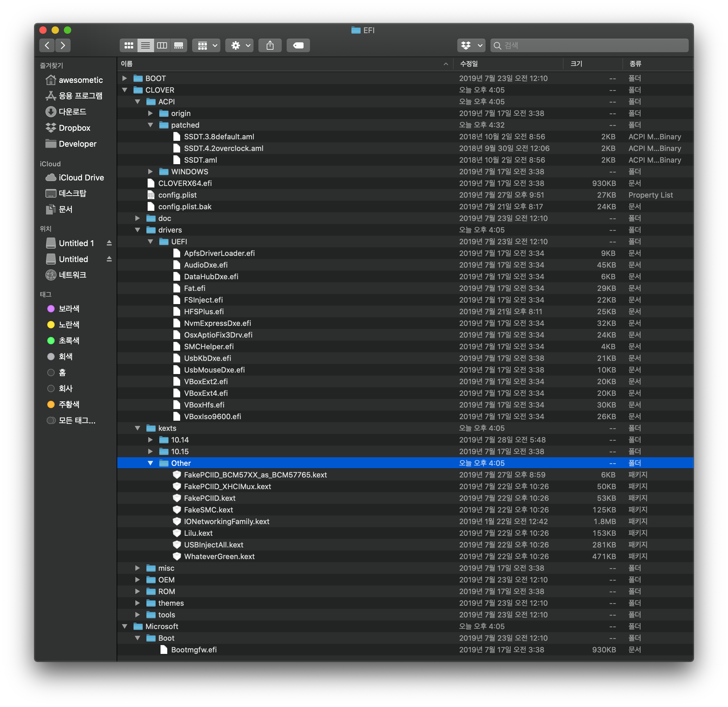This screenshot has height=707, width=728.
Task: Click the Edit Tags toolbar button
Action: pyautogui.click(x=298, y=45)
